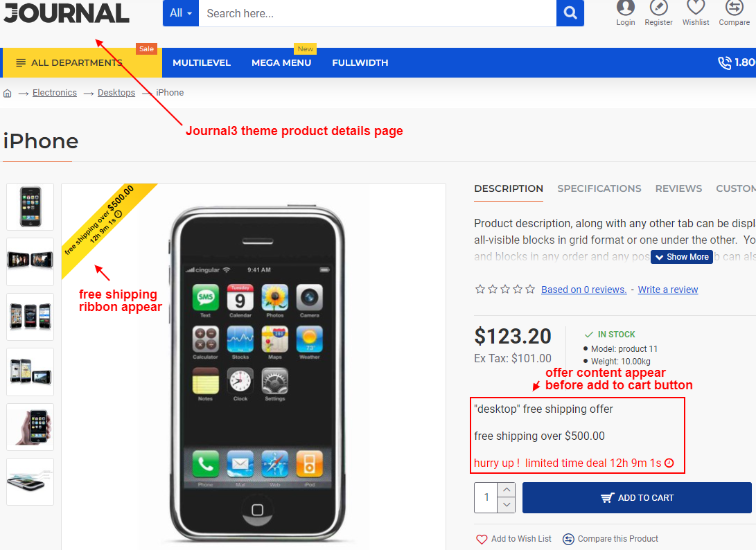Open the Login user icon
Image resolution: width=756 pixels, height=550 pixels.
pos(625,7)
